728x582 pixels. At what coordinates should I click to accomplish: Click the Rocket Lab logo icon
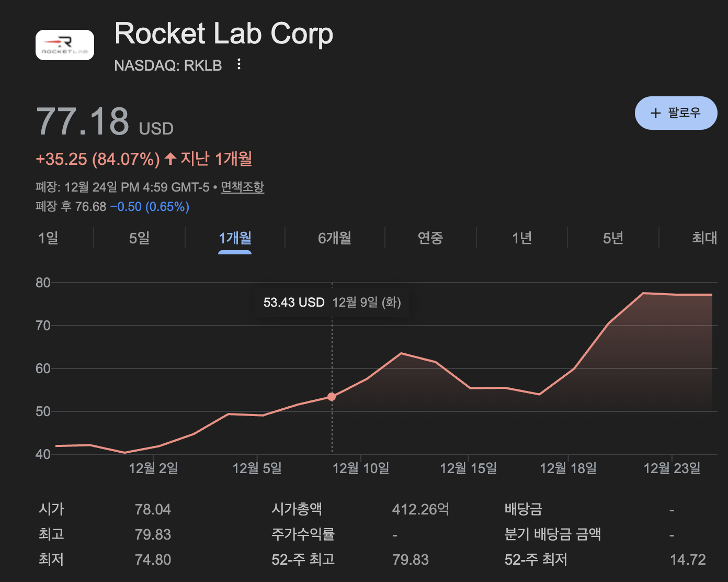(65, 45)
